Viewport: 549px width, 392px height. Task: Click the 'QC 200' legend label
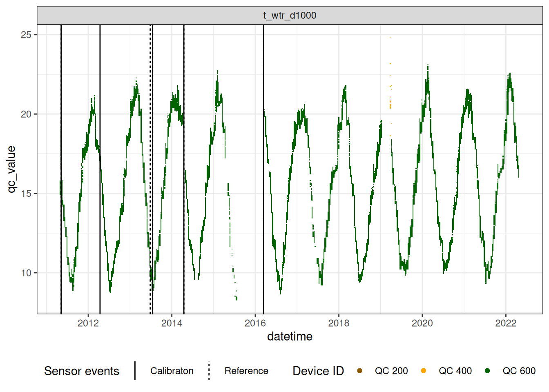[x=391, y=371]
